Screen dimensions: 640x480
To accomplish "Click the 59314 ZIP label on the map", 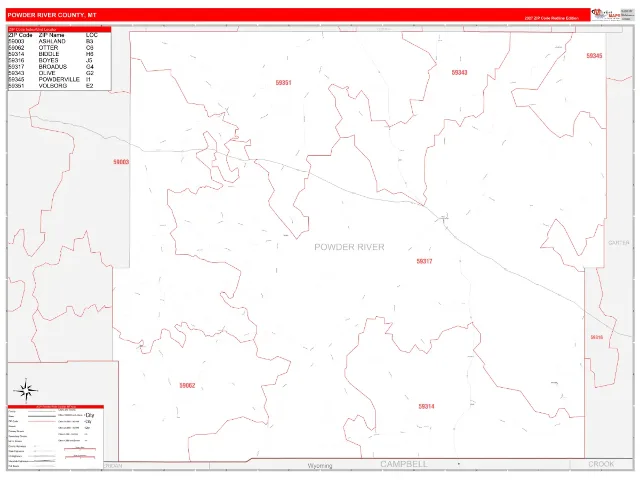I will pos(426,407).
